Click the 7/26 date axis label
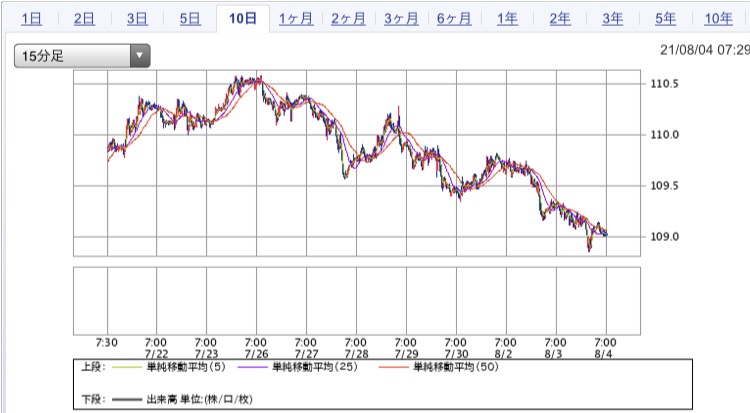The image size is (750, 413). [256, 354]
